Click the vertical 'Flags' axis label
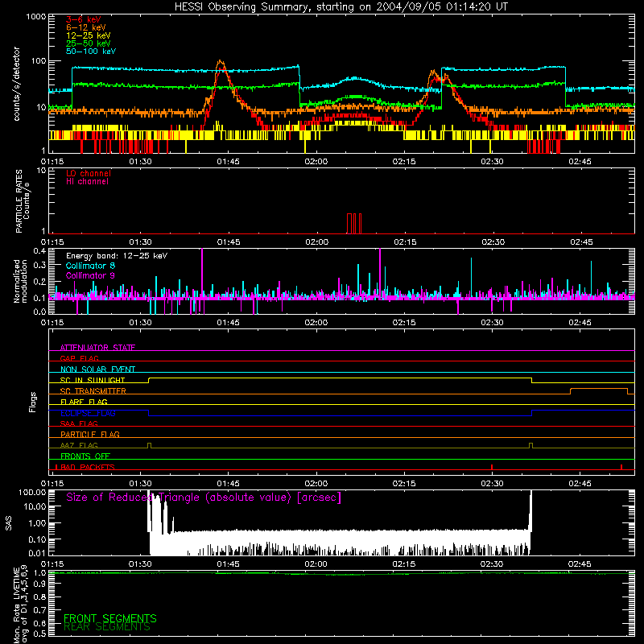The width and height of the screenshot is (644, 644). pos(33,402)
